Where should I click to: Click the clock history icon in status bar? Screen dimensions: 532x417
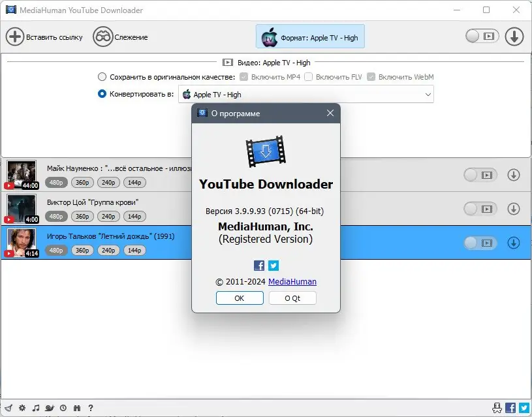[63, 408]
